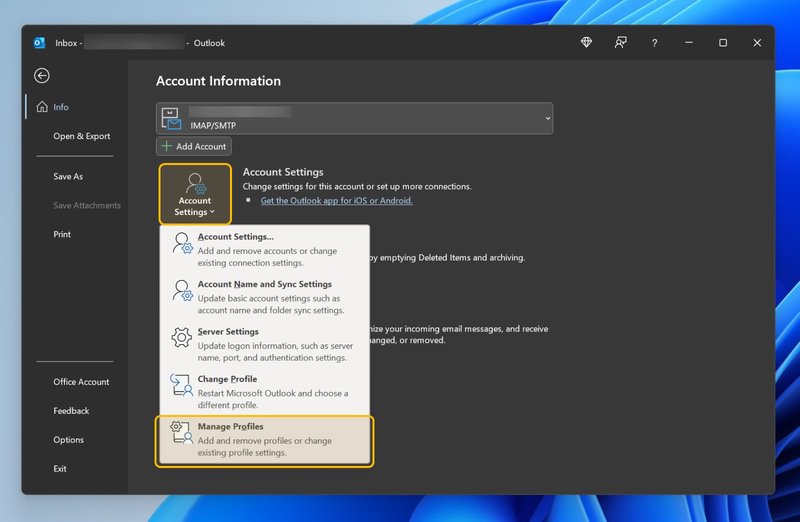Close the Outlook window

[x=757, y=43]
